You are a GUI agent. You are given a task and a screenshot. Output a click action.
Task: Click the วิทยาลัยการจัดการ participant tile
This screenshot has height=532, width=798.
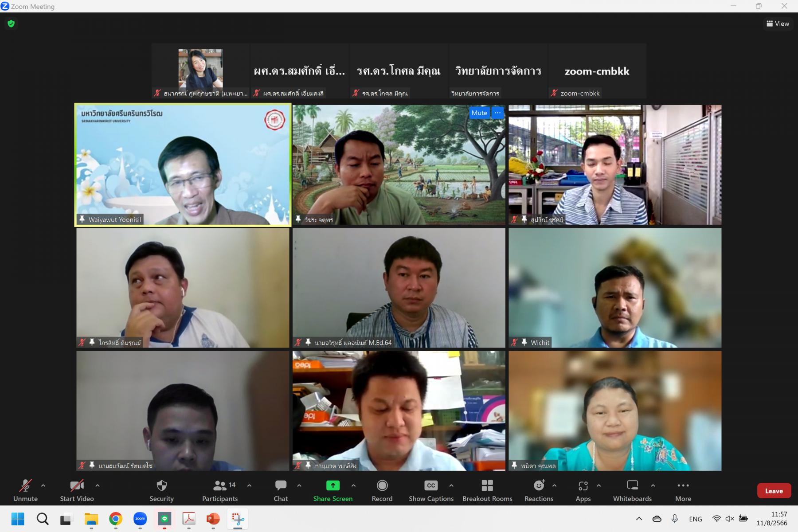498,71
